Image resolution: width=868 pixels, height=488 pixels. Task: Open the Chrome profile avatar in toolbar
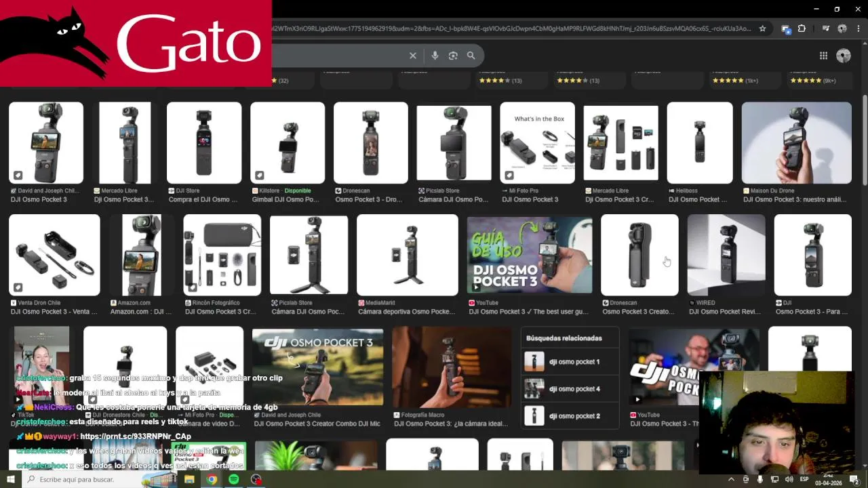842,28
